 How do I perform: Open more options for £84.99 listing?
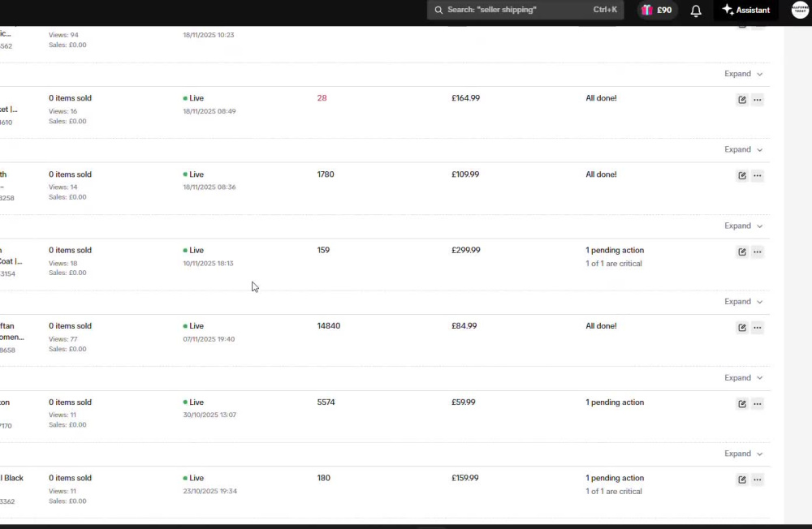pyautogui.click(x=757, y=327)
